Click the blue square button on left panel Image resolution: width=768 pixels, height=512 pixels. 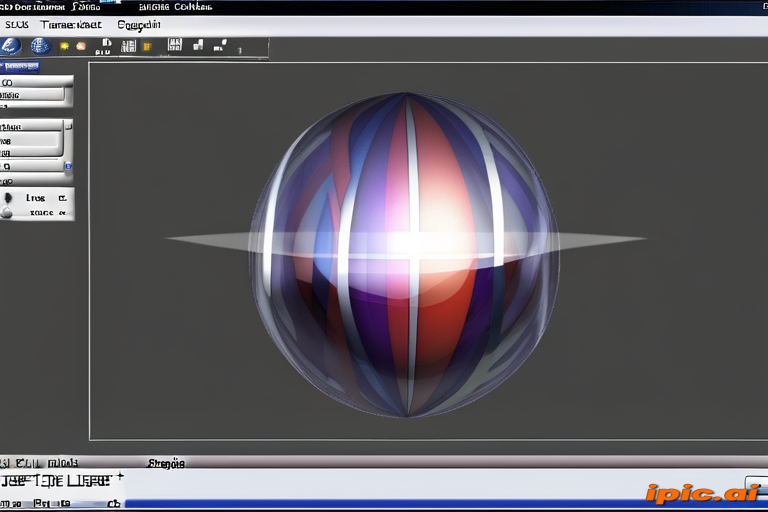(68, 166)
